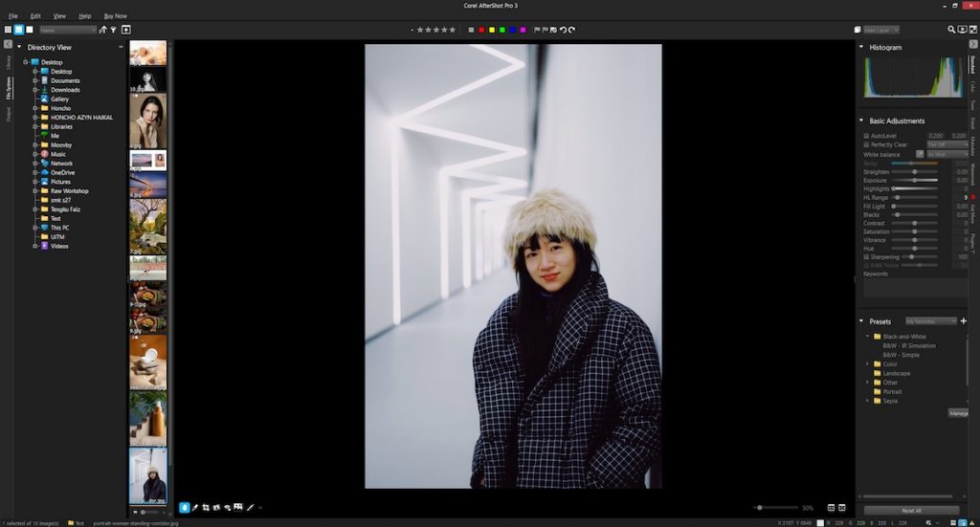Open the Edit menu
The width and height of the screenshot is (980, 527).
35,16
